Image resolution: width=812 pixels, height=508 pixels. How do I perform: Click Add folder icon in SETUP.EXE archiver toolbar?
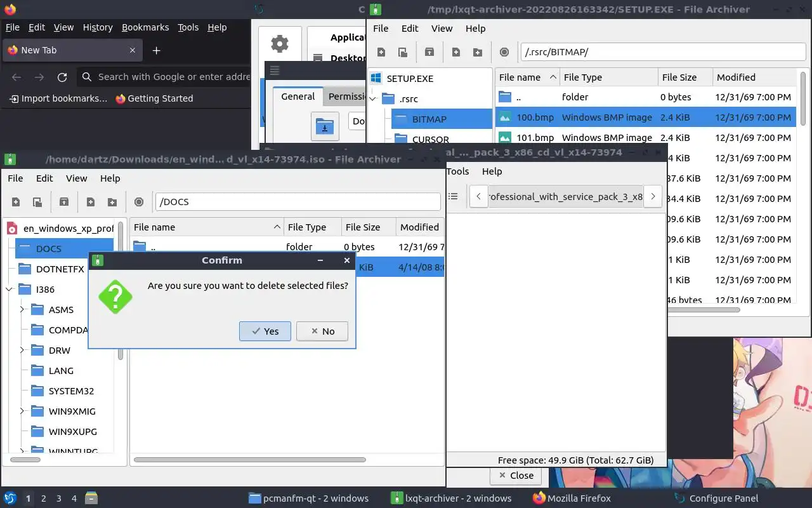478,52
